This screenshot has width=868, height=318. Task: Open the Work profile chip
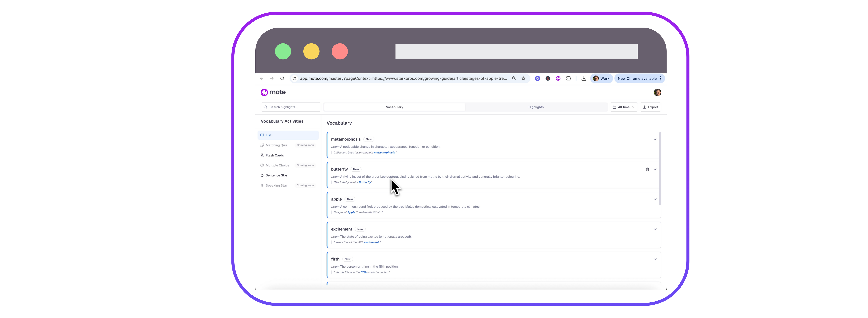click(601, 78)
